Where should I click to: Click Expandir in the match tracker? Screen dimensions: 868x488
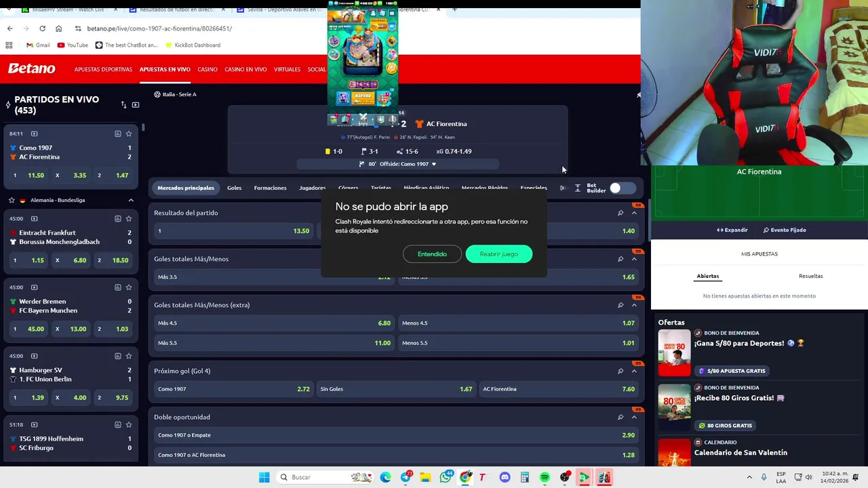pos(732,230)
